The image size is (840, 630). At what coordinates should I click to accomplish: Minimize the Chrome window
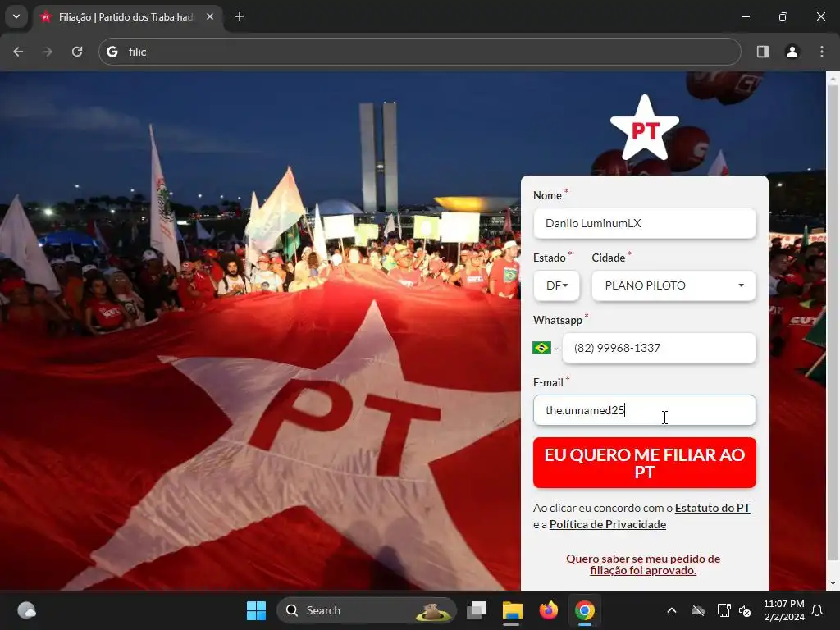coord(745,16)
